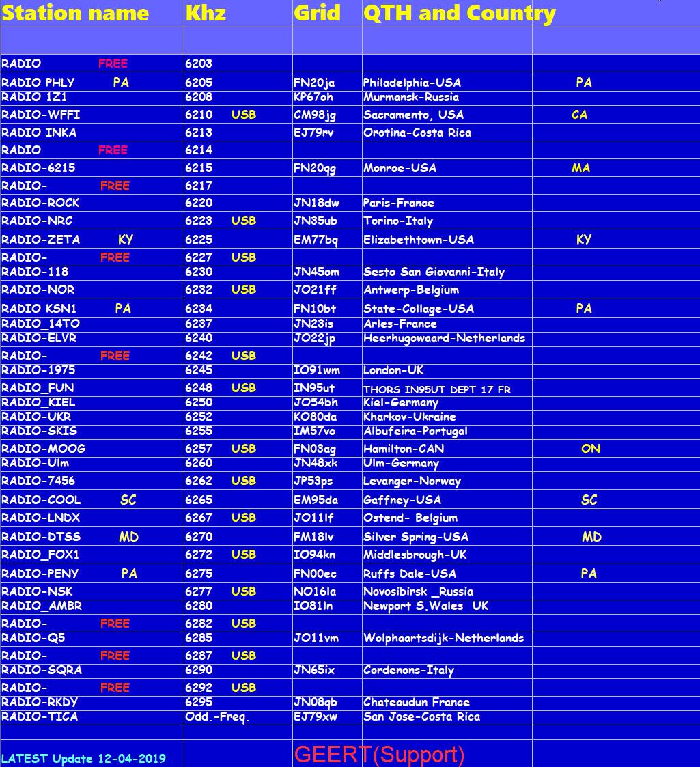Click RADIO_14TO station name
Screen dimensions: 700x767
click(40, 323)
